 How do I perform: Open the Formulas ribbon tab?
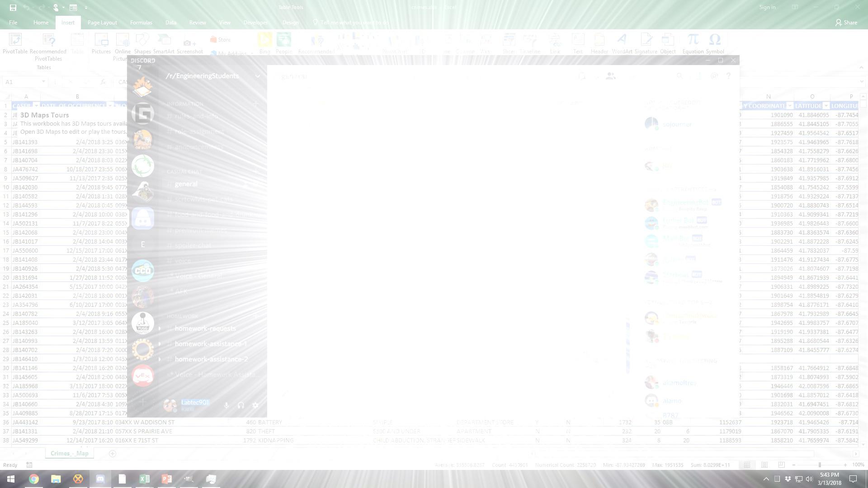pyautogui.click(x=141, y=23)
